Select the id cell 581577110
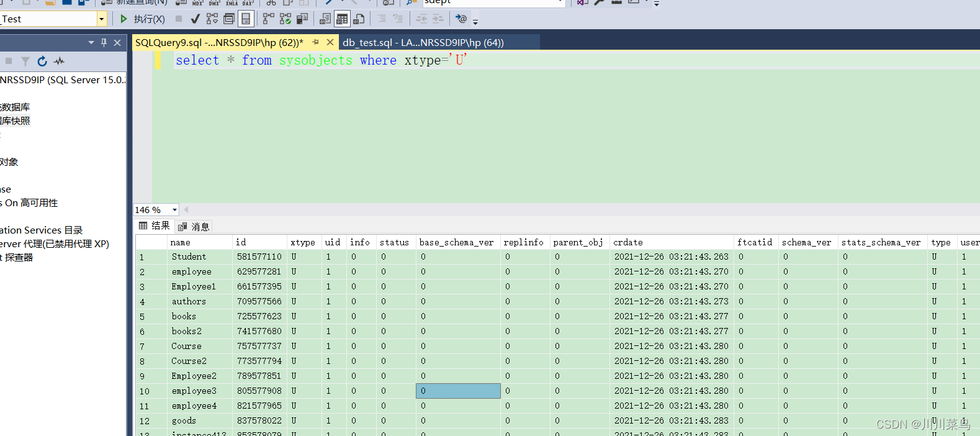 coord(259,257)
